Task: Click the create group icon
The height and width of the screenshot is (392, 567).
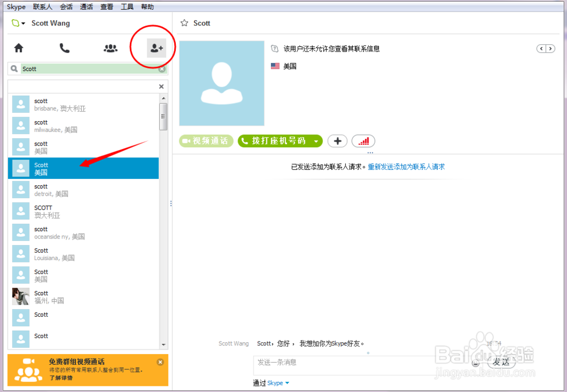Action: point(111,48)
